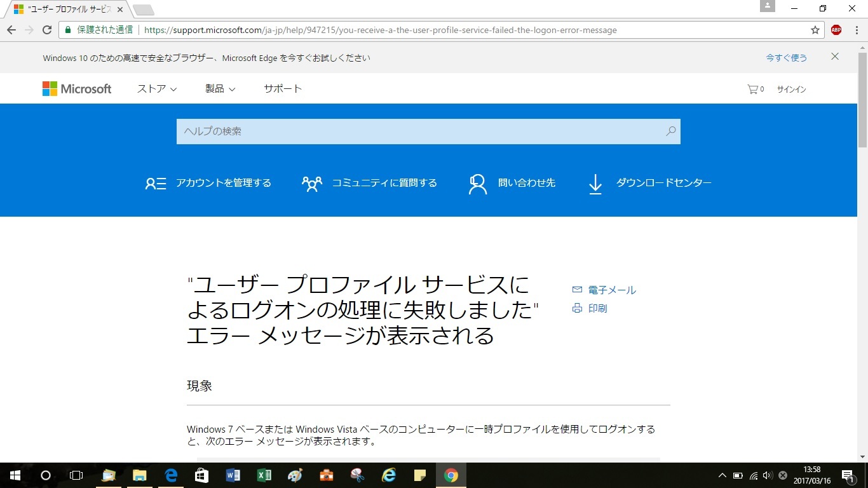Viewport: 868px width, 488px height.
Task: Open Cortana circle on taskbar
Action: tap(45, 475)
